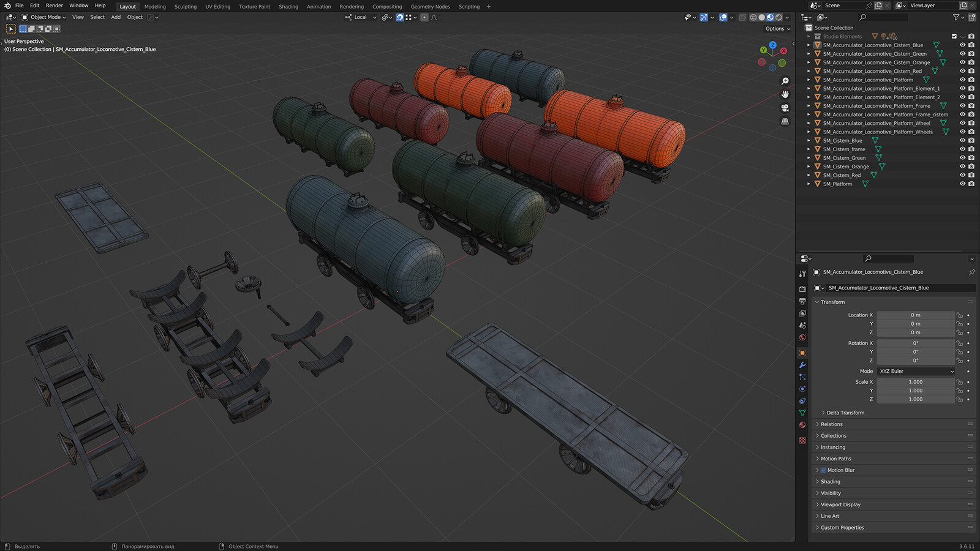Switch to the Shading workspace tab
The image size is (980, 551).
coord(288,7)
